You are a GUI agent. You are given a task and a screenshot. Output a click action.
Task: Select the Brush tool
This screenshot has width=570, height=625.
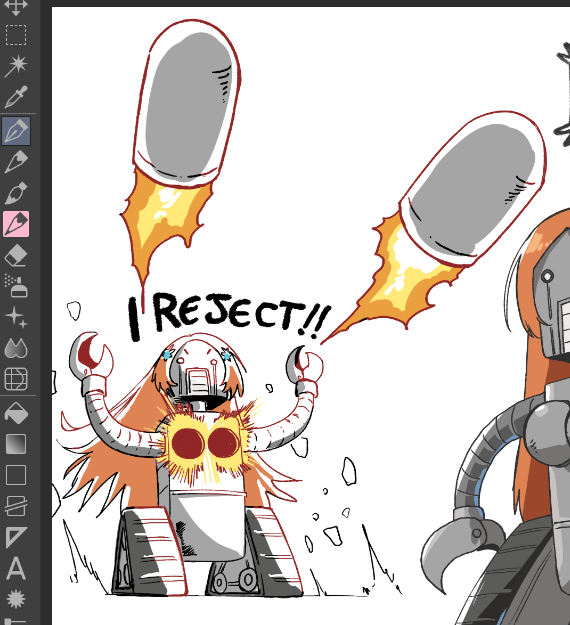click(x=16, y=193)
